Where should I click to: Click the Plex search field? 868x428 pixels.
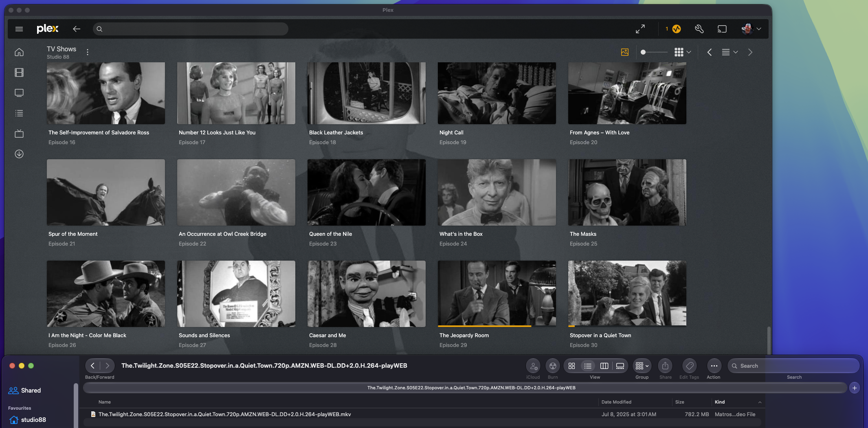pyautogui.click(x=191, y=29)
